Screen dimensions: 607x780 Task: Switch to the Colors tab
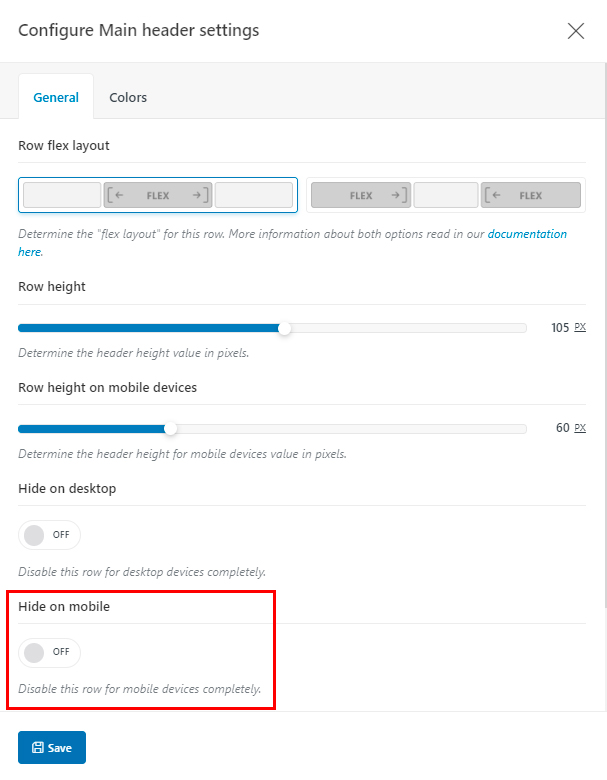[x=128, y=97]
